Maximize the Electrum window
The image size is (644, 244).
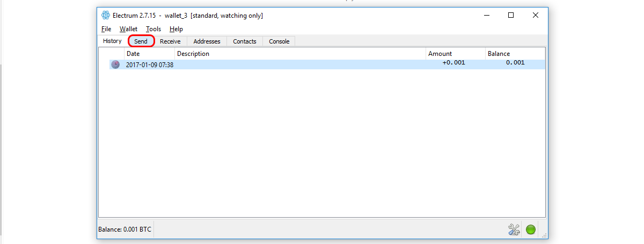pyautogui.click(x=511, y=16)
